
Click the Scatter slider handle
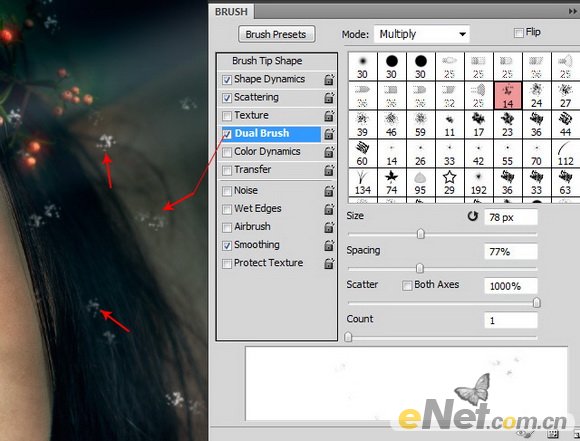[536, 303]
